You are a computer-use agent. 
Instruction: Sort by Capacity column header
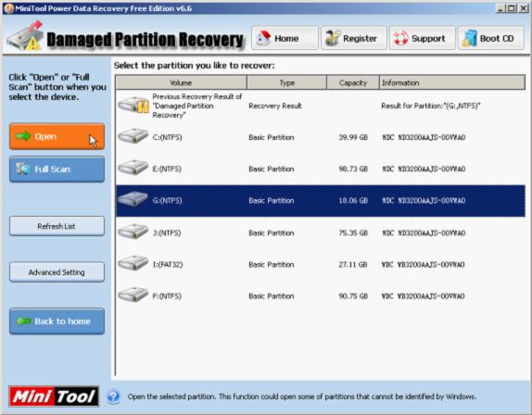point(353,82)
